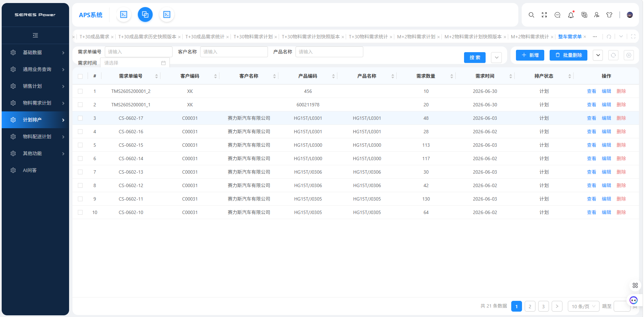Check the row TMS2605200001_1 checkbox
The width and height of the screenshot is (644, 317).
(x=80, y=105)
